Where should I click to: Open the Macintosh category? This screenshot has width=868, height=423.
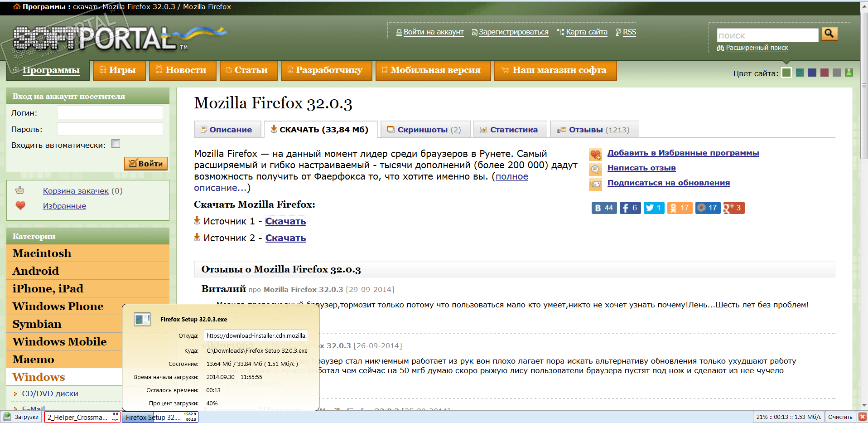[88, 253]
